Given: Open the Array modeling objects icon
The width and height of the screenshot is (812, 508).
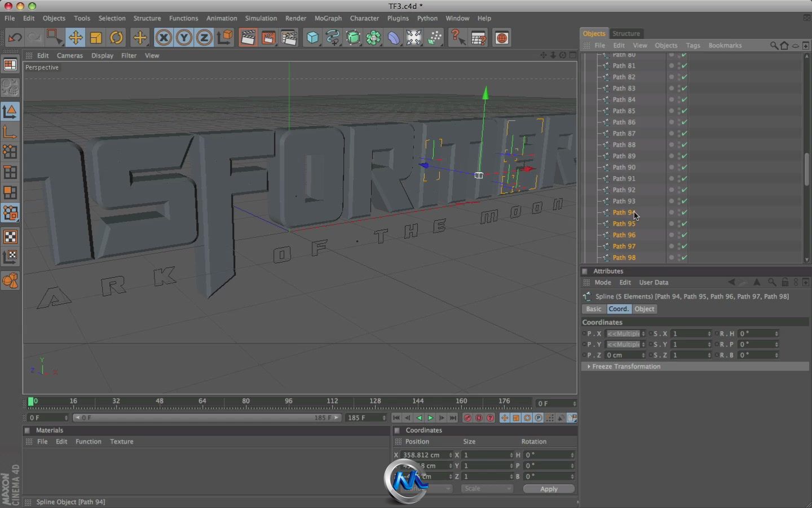Looking at the screenshot, I should click(x=373, y=38).
